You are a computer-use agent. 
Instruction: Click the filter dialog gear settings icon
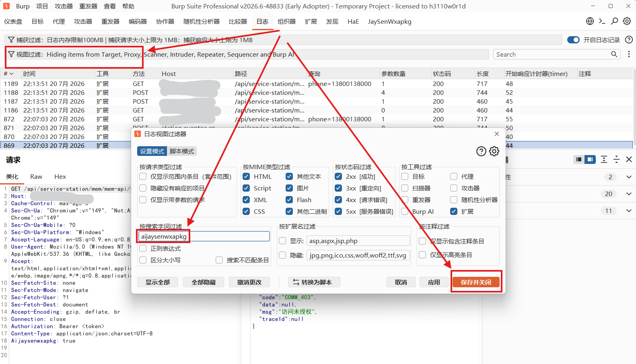click(494, 151)
